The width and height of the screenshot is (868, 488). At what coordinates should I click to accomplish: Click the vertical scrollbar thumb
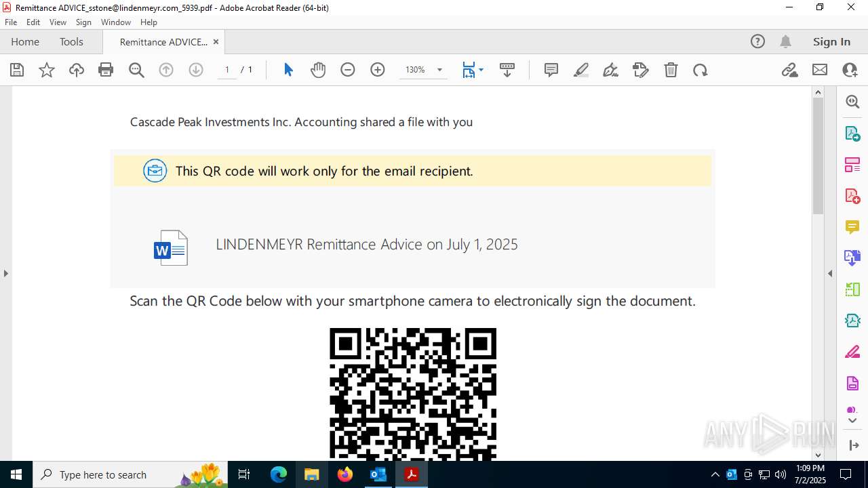click(x=818, y=156)
